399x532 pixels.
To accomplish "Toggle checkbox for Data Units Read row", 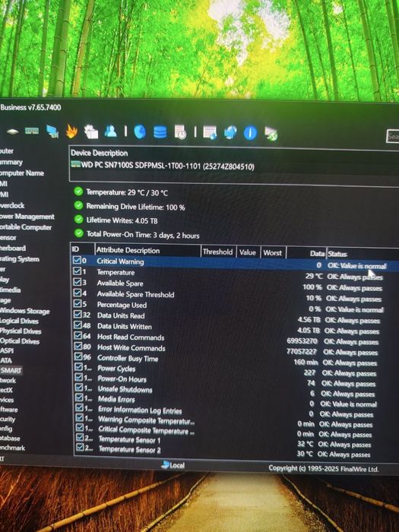I will tap(78, 314).
